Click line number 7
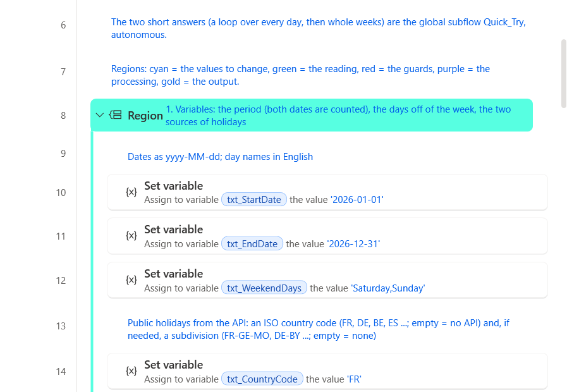 click(63, 71)
